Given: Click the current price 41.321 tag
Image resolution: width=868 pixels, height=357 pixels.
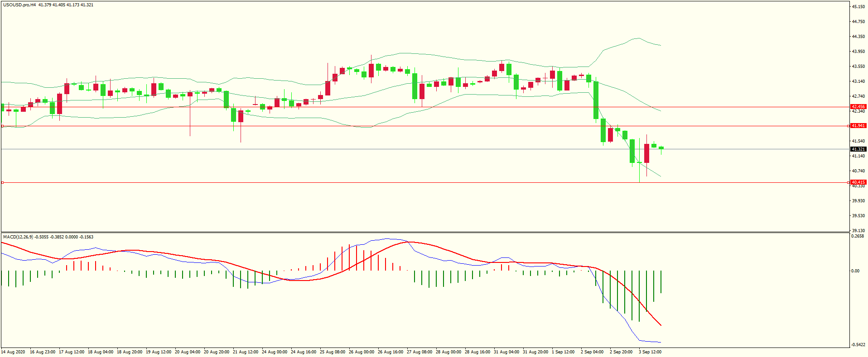Looking at the screenshot, I should tap(858, 149).
